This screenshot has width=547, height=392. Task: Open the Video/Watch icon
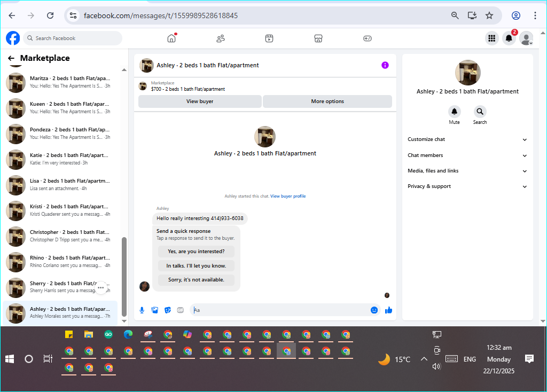[x=269, y=38]
